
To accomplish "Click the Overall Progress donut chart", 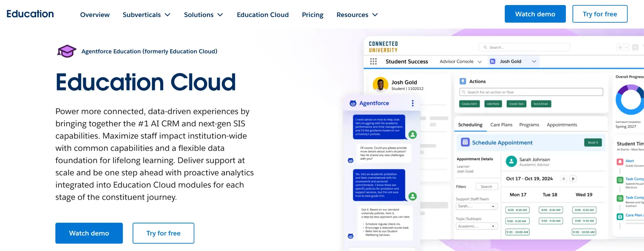I will tap(630, 100).
